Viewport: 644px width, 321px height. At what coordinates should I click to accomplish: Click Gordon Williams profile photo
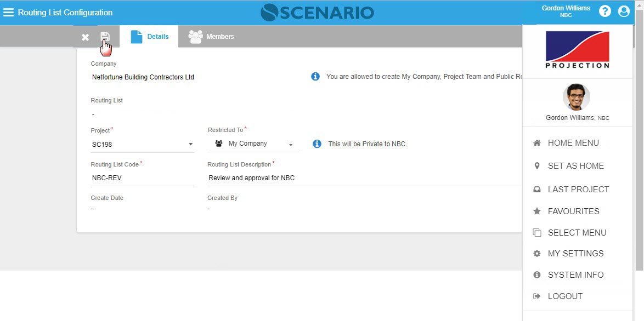(576, 98)
